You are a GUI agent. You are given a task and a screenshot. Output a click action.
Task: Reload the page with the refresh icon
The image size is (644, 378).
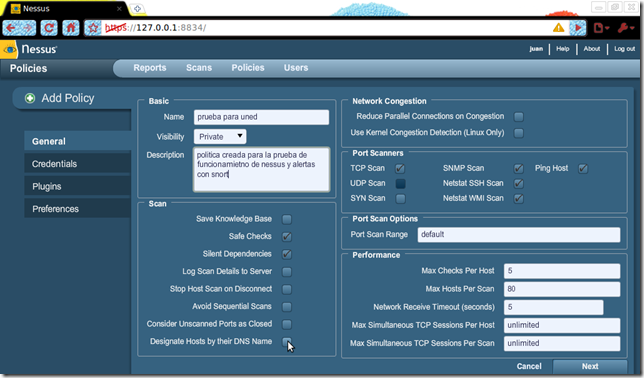pos(49,28)
